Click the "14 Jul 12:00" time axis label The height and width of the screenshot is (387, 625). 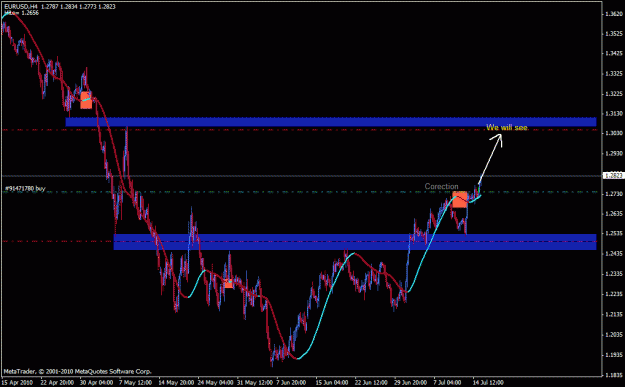click(488, 382)
